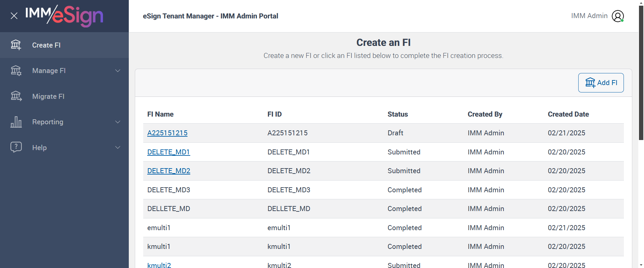644x268 pixels.
Task: Open the user profile avatar icon
Action: point(618,16)
